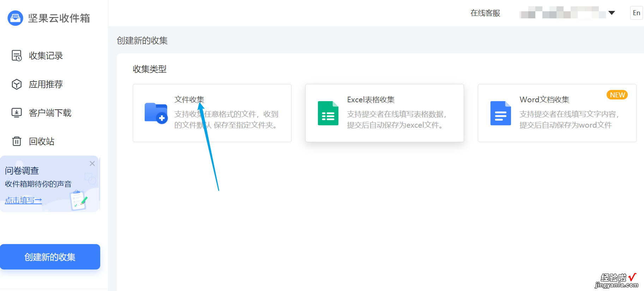Click the 客户端下载 download icon
The image size is (644, 291).
point(17,113)
